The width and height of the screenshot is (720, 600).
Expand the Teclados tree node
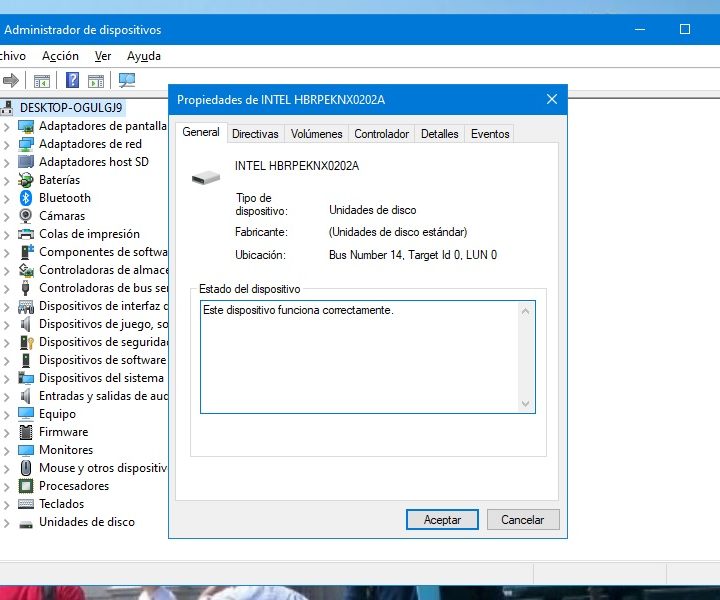[x=6, y=505]
